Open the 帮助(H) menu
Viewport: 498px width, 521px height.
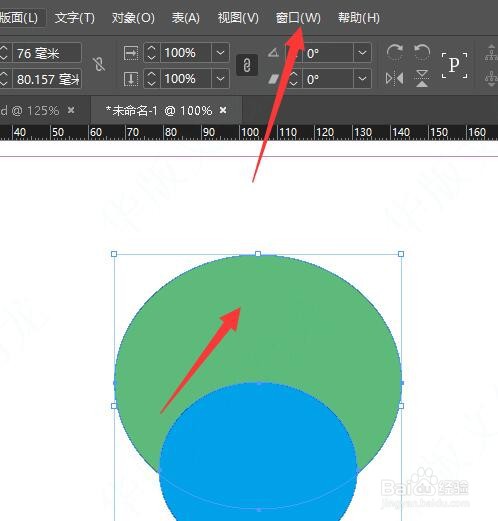[x=359, y=18]
